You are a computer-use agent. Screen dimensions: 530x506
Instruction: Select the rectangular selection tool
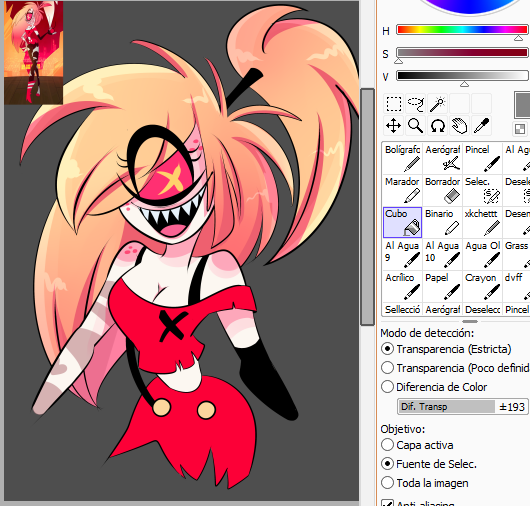click(x=394, y=103)
